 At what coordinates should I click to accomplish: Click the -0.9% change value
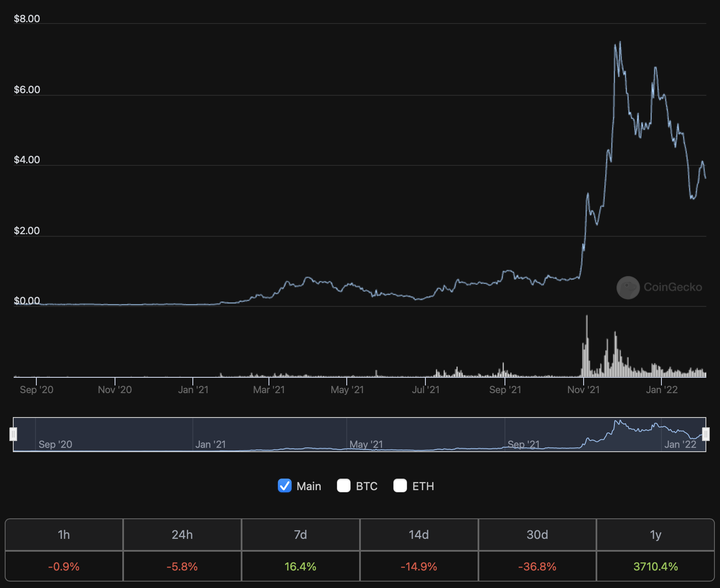(64, 567)
